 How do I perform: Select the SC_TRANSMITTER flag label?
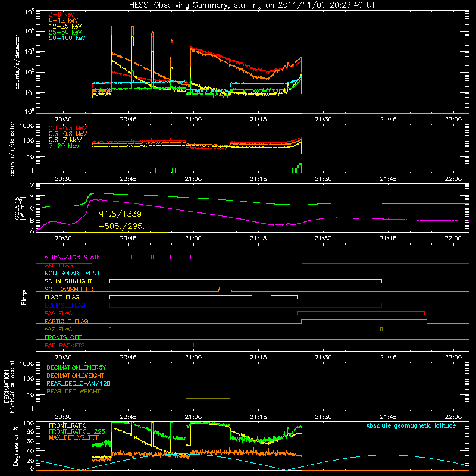point(69,289)
